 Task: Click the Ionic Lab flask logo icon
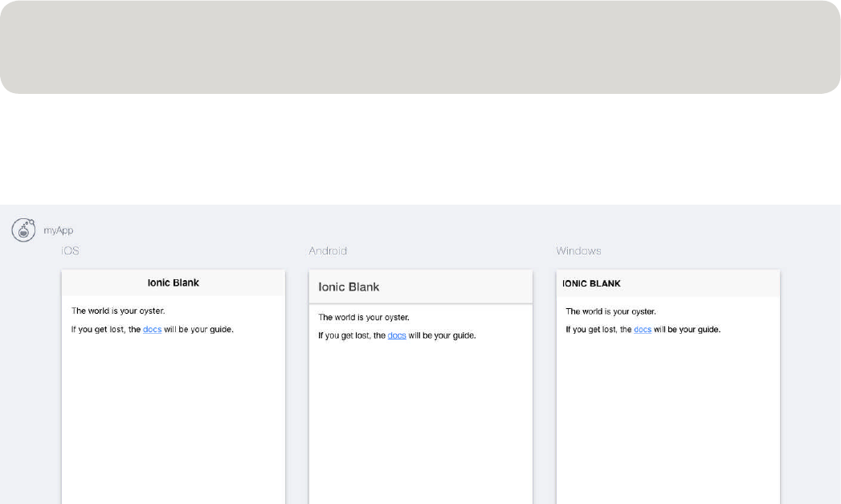pos(23,230)
